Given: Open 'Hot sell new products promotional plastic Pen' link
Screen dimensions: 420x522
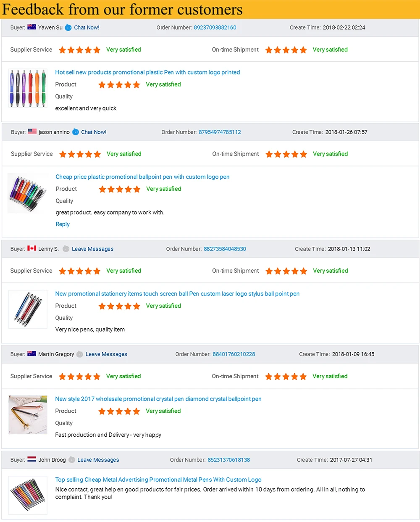Looking at the screenshot, I should coord(147,72).
